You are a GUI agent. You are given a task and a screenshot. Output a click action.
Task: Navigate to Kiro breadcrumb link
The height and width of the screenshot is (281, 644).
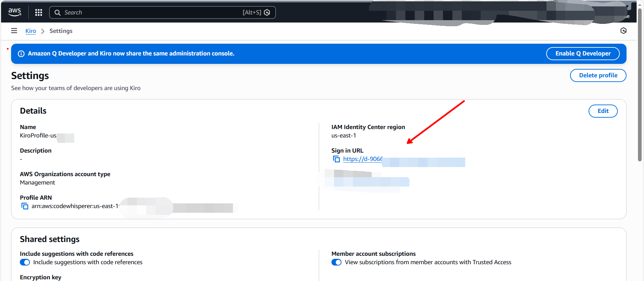tap(31, 31)
